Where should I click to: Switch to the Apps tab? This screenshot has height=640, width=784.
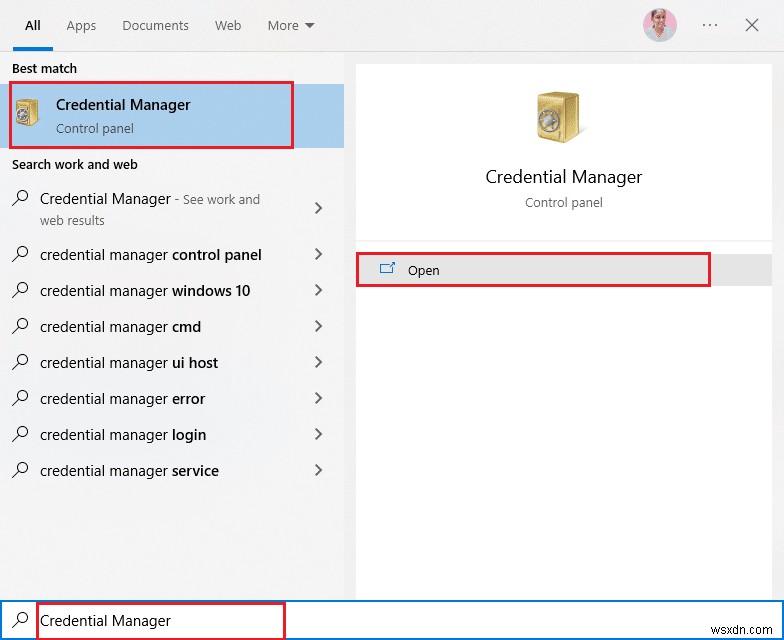pyautogui.click(x=81, y=25)
